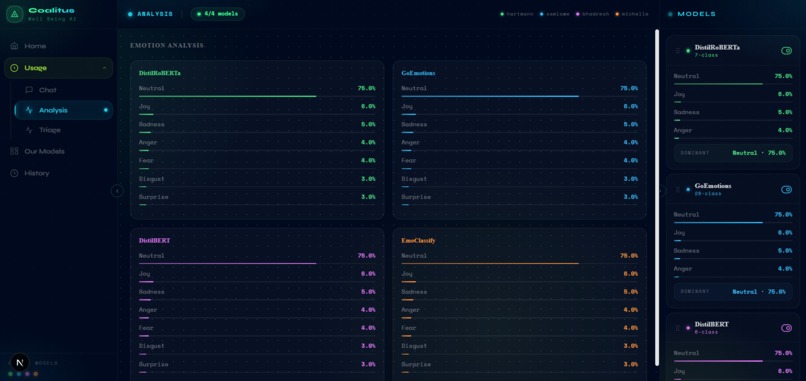The width and height of the screenshot is (806, 381).
Task: Click the Triage pulse icon
Action: [x=29, y=130]
